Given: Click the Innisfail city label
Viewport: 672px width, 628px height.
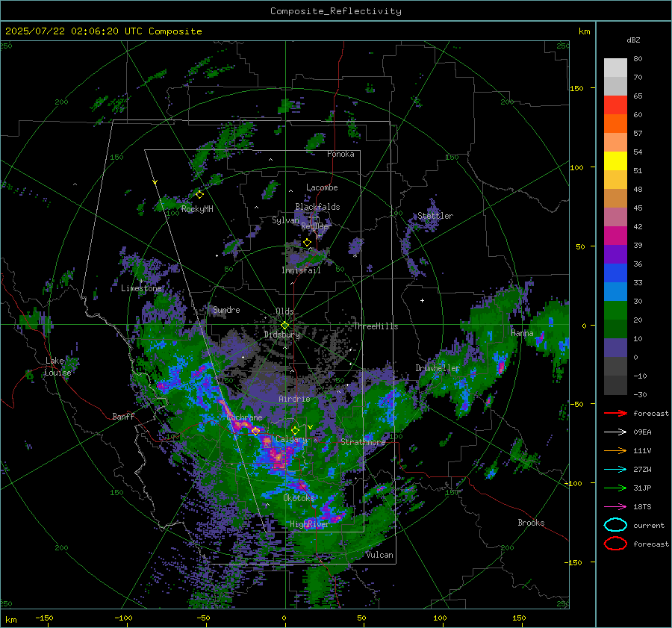Looking at the screenshot, I should (302, 270).
